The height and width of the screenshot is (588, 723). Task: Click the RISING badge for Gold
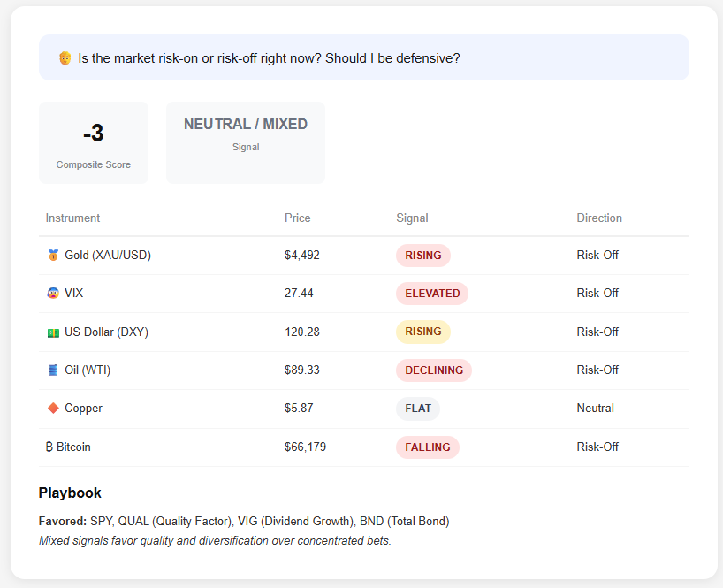click(x=423, y=255)
